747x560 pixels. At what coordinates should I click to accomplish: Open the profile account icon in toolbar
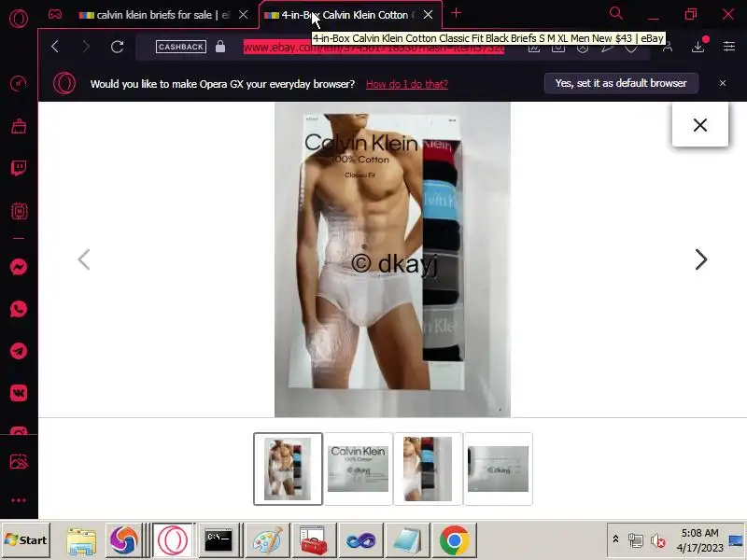(668, 47)
